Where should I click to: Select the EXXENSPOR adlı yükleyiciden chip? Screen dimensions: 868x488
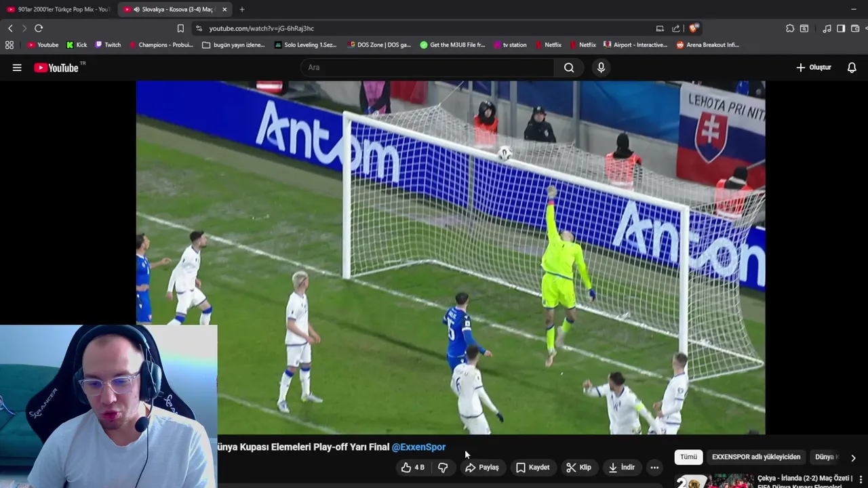pyautogui.click(x=756, y=457)
